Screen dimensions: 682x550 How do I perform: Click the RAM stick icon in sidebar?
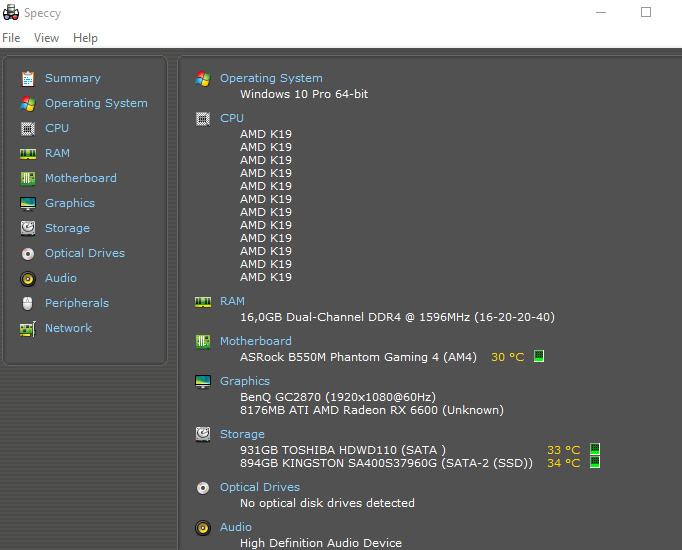(28, 153)
